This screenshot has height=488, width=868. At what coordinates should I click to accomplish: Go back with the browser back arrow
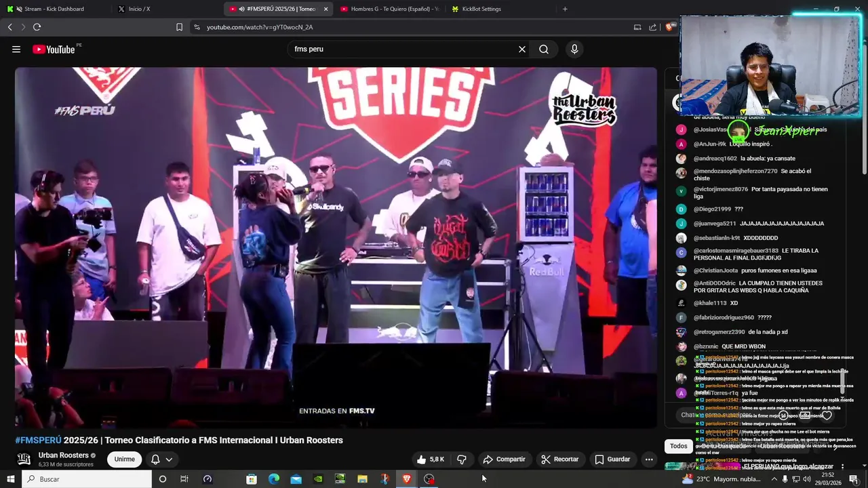(9, 27)
